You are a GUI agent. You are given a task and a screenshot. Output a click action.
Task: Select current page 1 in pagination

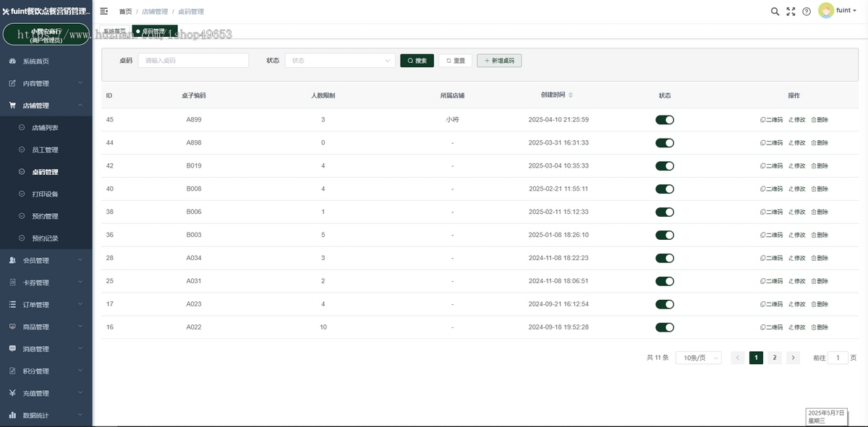(x=756, y=358)
